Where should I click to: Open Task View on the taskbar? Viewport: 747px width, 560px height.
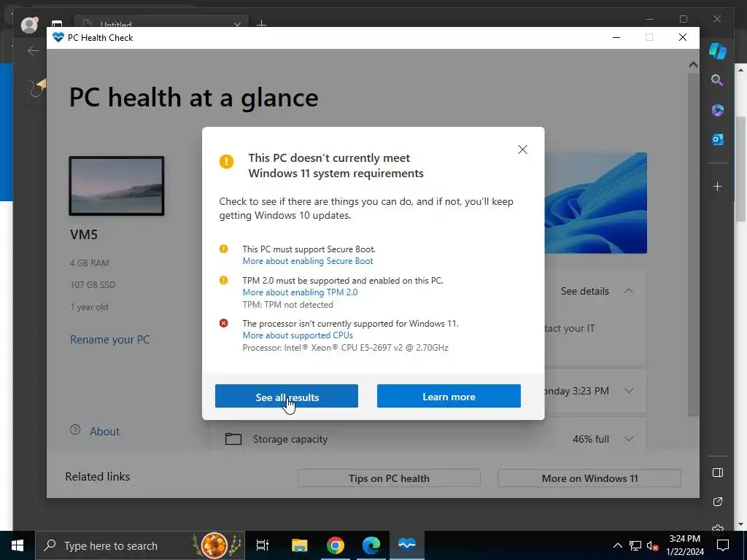[x=262, y=545]
